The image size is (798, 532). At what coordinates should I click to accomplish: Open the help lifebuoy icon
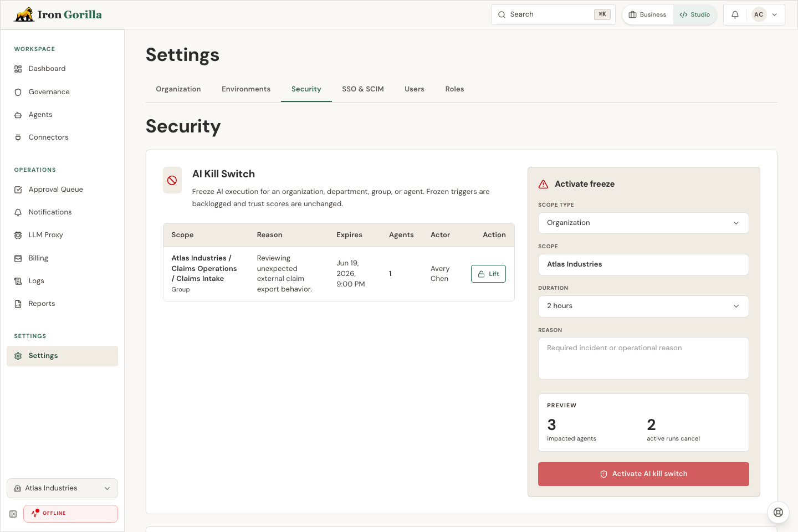pyautogui.click(x=778, y=512)
